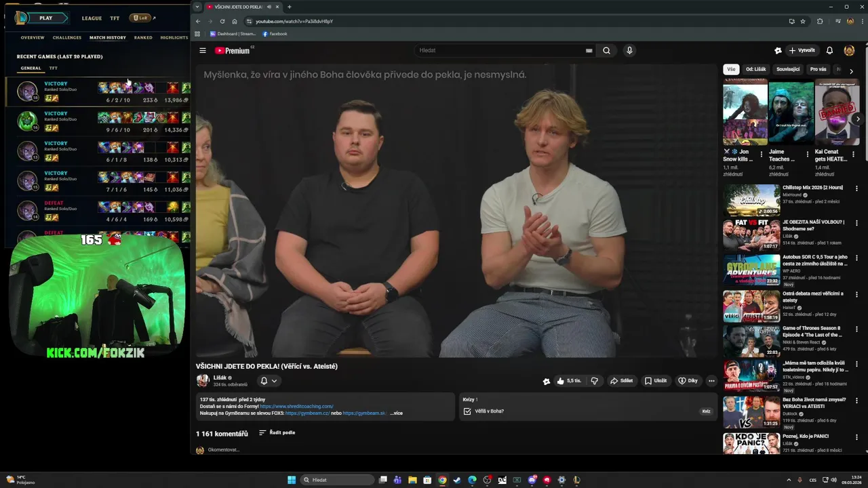Open Steam from the taskbar
The height and width of the screenshot is (488, 868).
click(x=457, y=480)
